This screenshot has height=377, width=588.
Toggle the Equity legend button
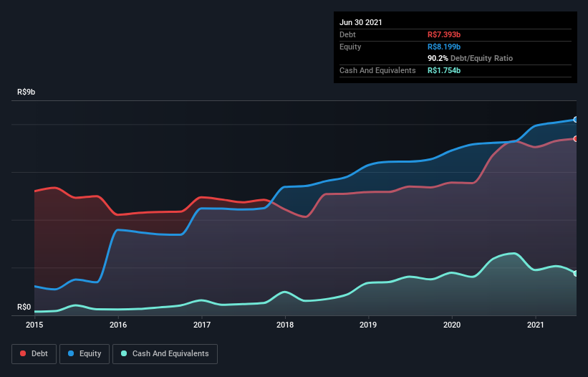[x=85, y=354]
